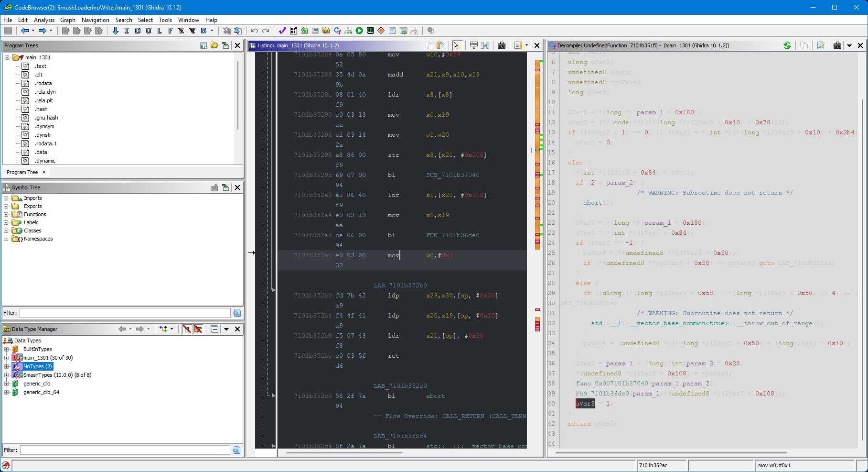Click the Listing diff view icon
Viewport: 868px width, 472px height.
485,45
